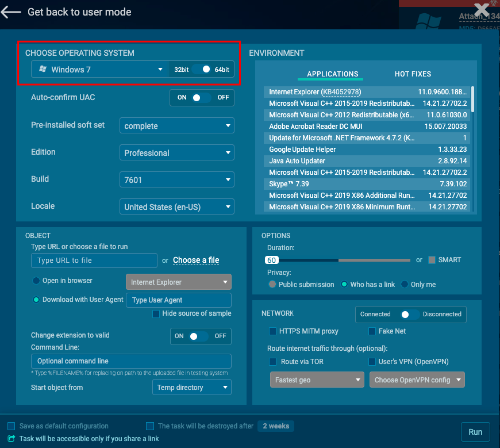Click the Run button

click(475, 432)
